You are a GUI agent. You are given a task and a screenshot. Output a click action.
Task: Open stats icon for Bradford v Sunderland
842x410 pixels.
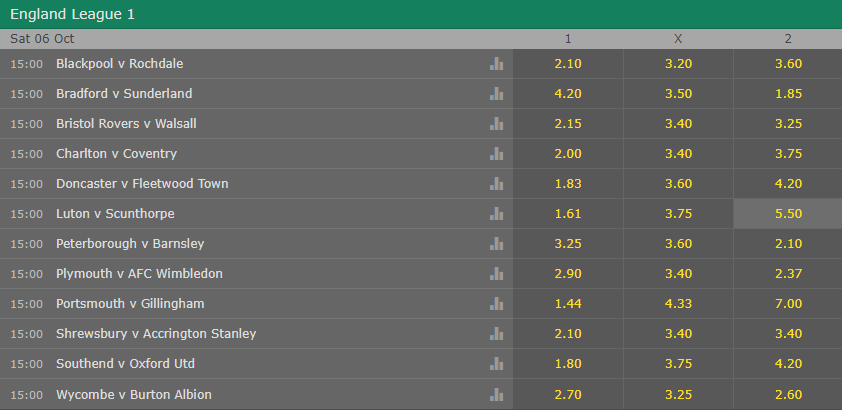tap(496, 94)
